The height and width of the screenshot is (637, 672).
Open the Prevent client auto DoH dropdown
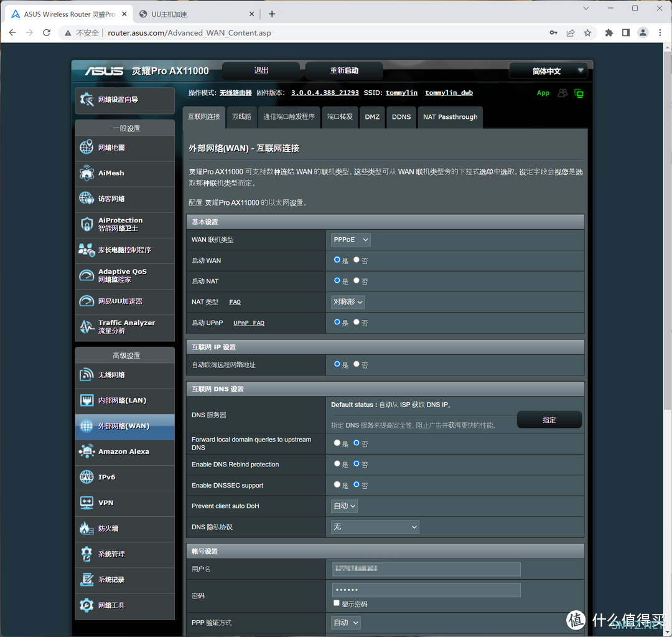[x=344, y=506]
